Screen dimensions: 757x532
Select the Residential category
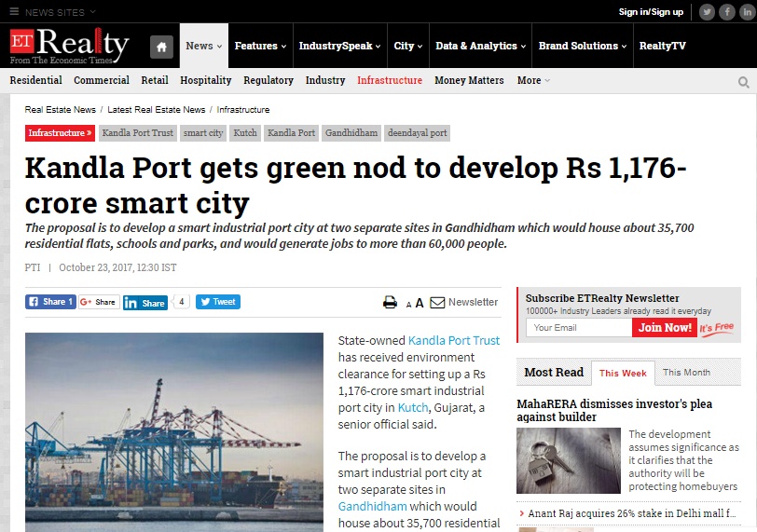click(35, 80)
